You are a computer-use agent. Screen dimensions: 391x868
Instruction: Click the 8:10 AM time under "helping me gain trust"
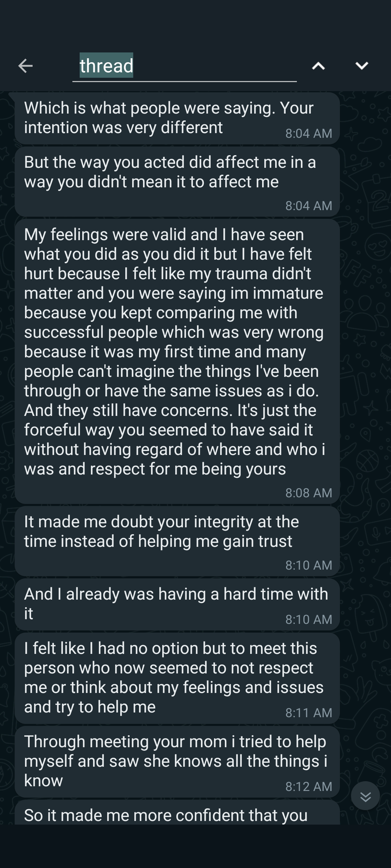point(308,565)
